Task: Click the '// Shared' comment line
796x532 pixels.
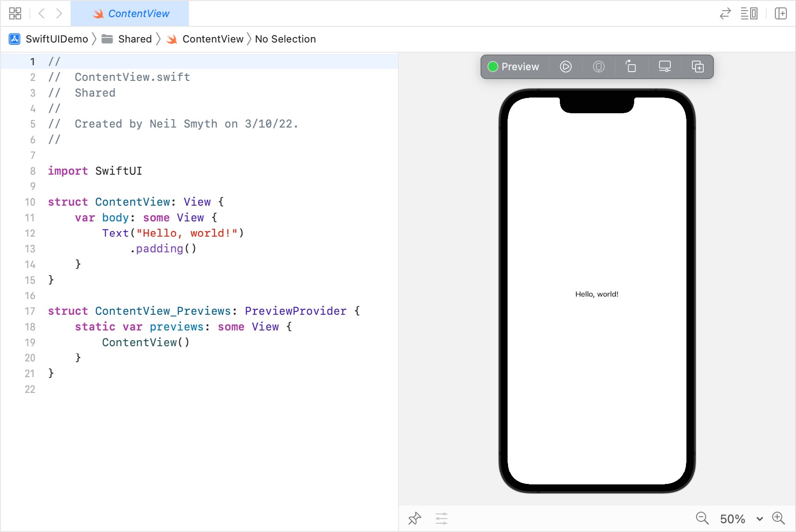Action: [82, 93]
